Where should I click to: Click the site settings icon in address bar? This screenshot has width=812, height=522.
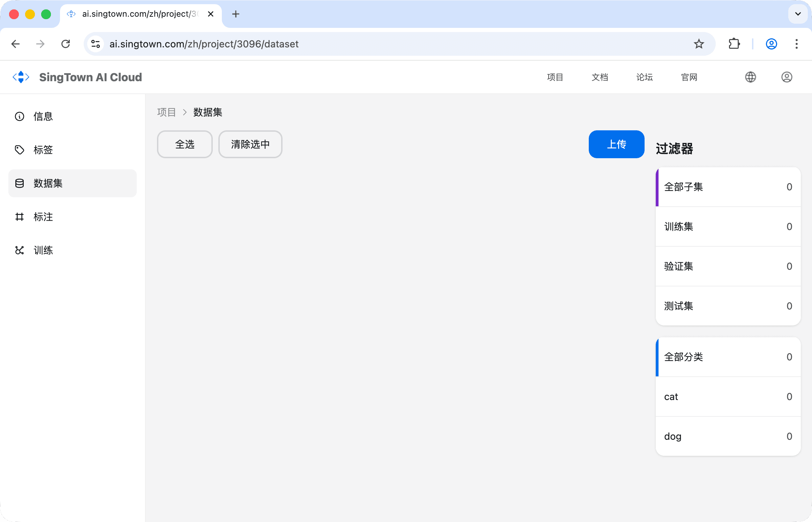(x=96, y=44)
